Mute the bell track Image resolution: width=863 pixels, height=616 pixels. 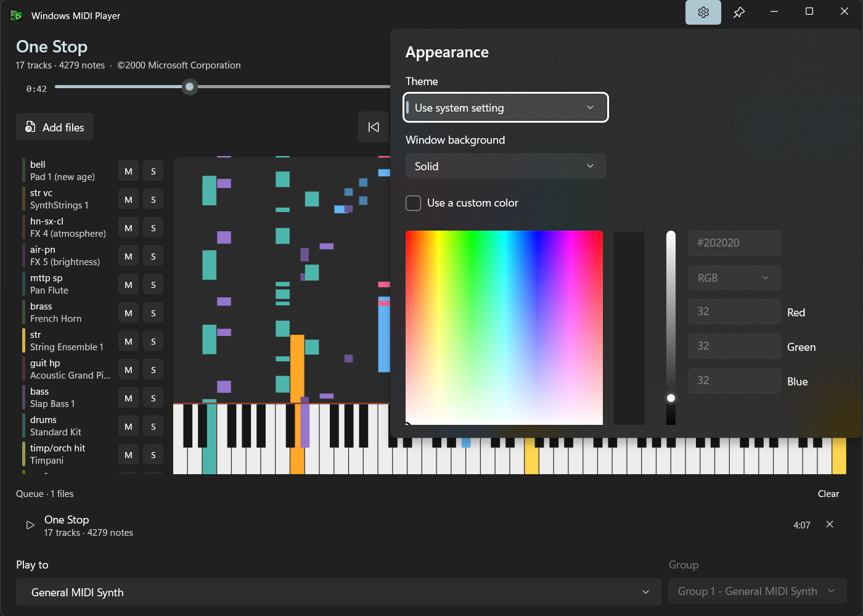pos(128,171)
